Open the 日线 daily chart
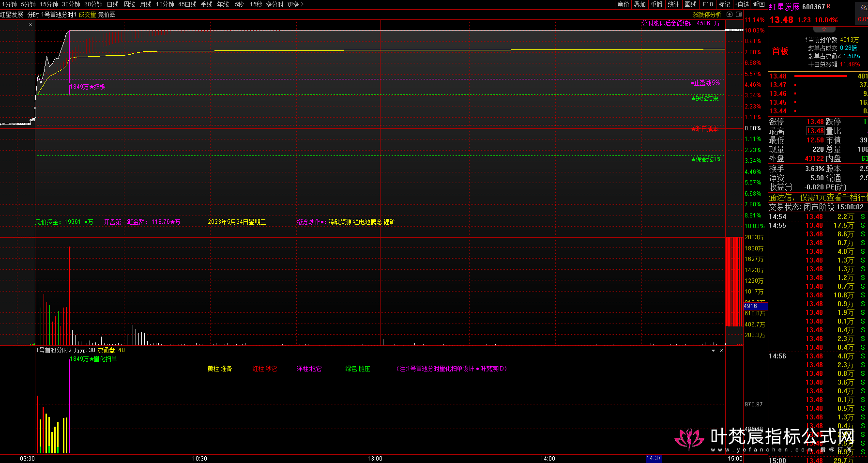This screenshot has width=868, height=463. pos(113,4)
